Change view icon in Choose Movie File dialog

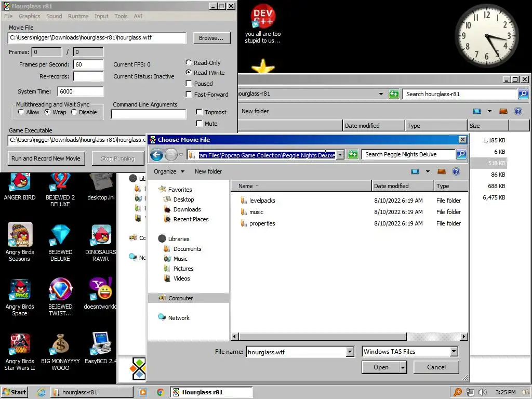(415, 171)
